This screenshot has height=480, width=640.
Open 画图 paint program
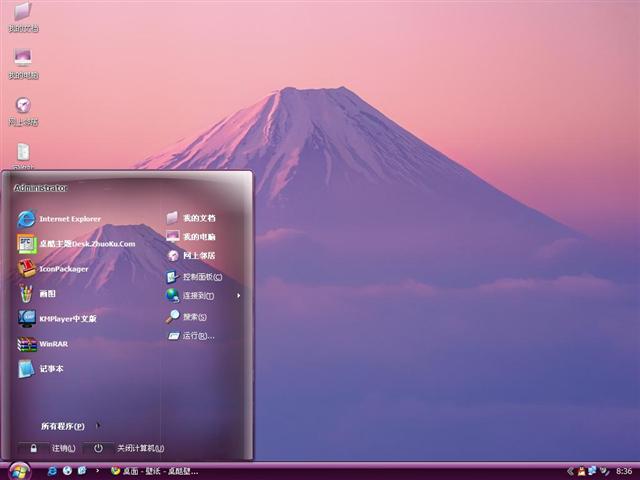click(37, 293)
